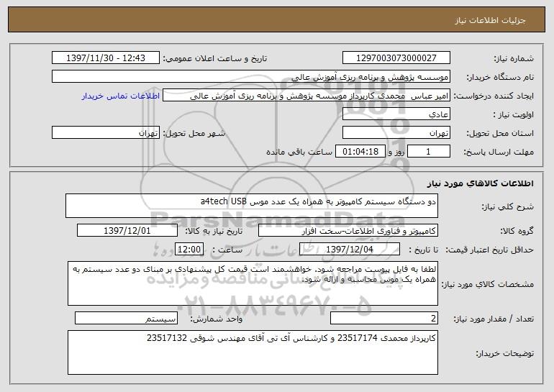The height and width of the screenshot is (392, 554).
Task: Select the price validity date field 1397/12/04
Action: tap(350, 249)
